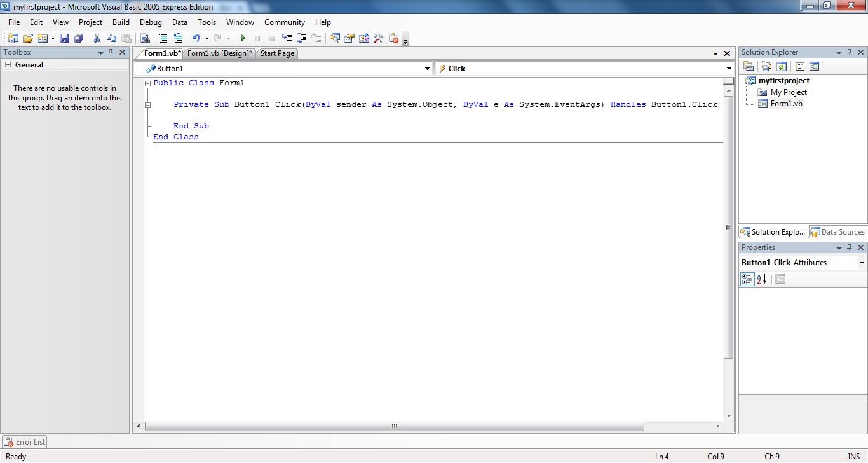Click the Add New Item toolbar icon
Screen dimensions: 868x463
click(43, 38)
